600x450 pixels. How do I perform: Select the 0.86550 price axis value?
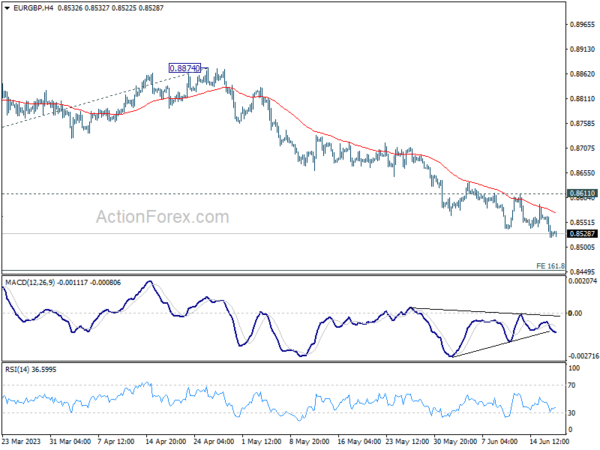click(582, 173)
